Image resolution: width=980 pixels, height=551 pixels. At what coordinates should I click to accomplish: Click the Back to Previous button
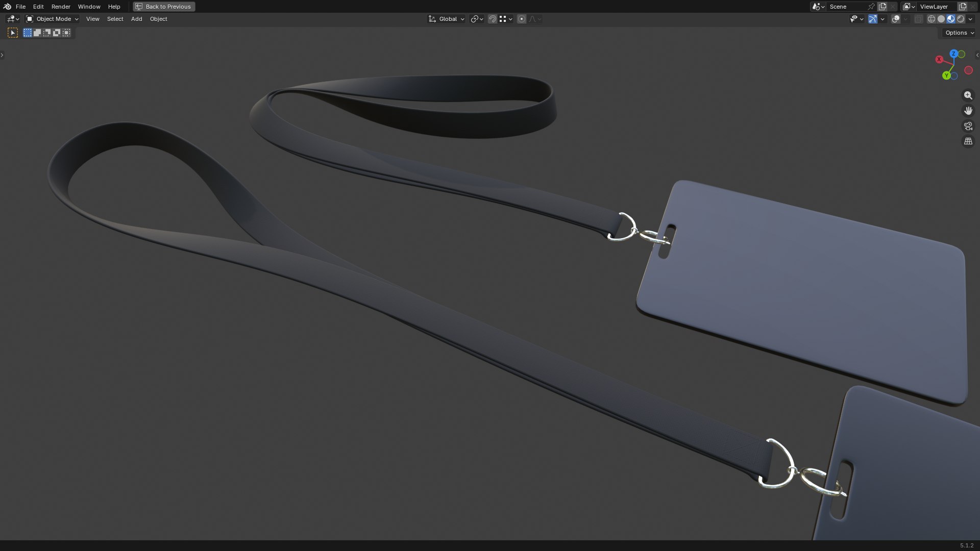(x=164, y=7)
